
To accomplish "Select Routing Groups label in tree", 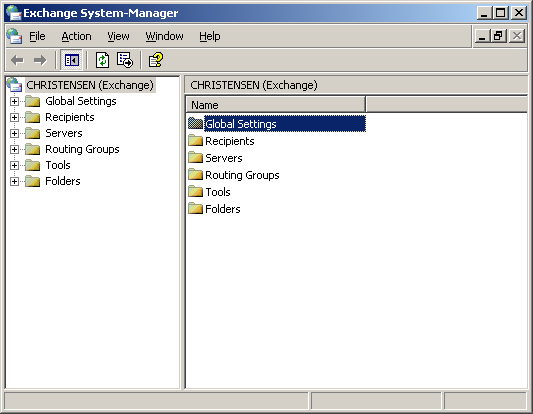I will tap(82, 149).
